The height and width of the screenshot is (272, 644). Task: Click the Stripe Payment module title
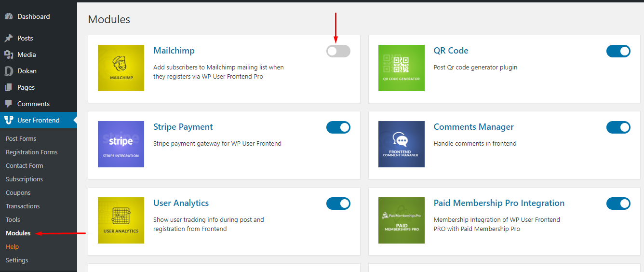coord(183,127)
